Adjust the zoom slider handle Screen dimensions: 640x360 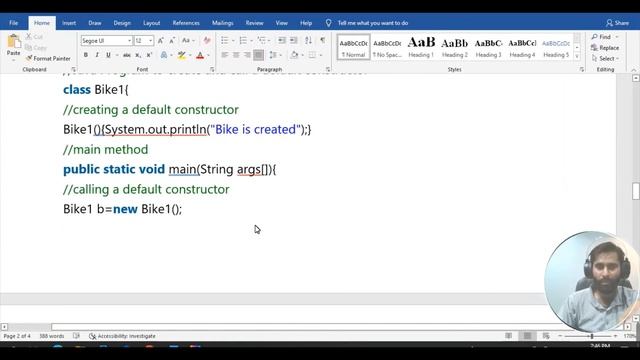pos(592,336)
